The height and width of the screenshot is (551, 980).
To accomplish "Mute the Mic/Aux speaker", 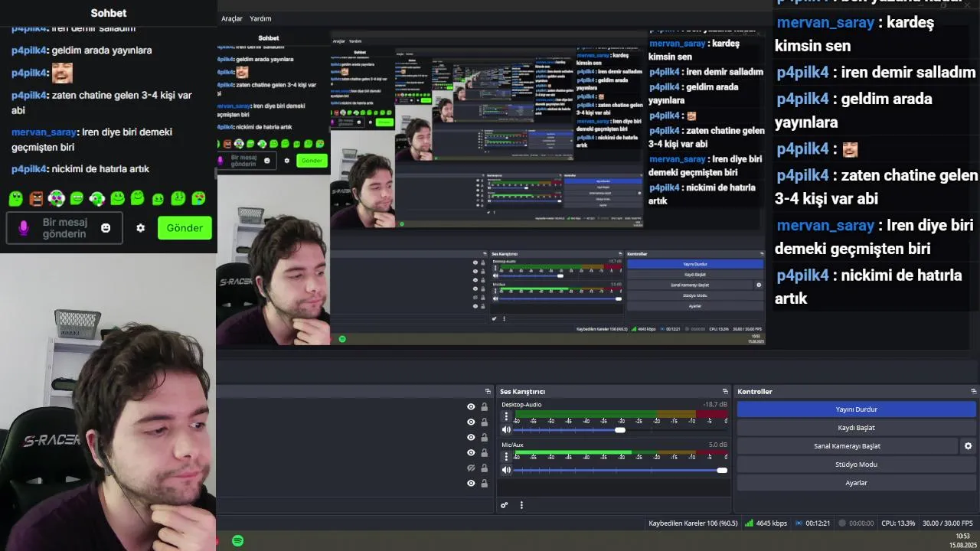I will (506, 470).
